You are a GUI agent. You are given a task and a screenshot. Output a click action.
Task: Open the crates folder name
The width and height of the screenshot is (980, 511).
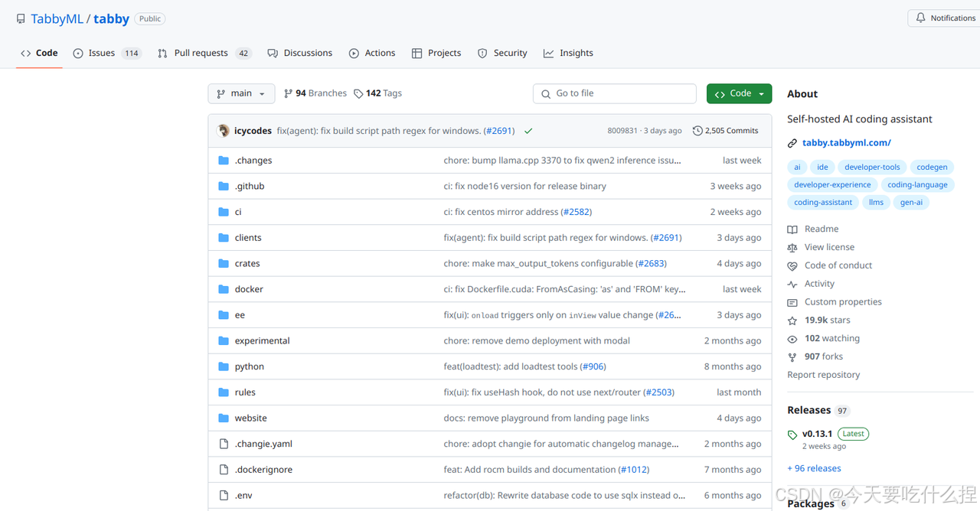click(x=247, y=263)
